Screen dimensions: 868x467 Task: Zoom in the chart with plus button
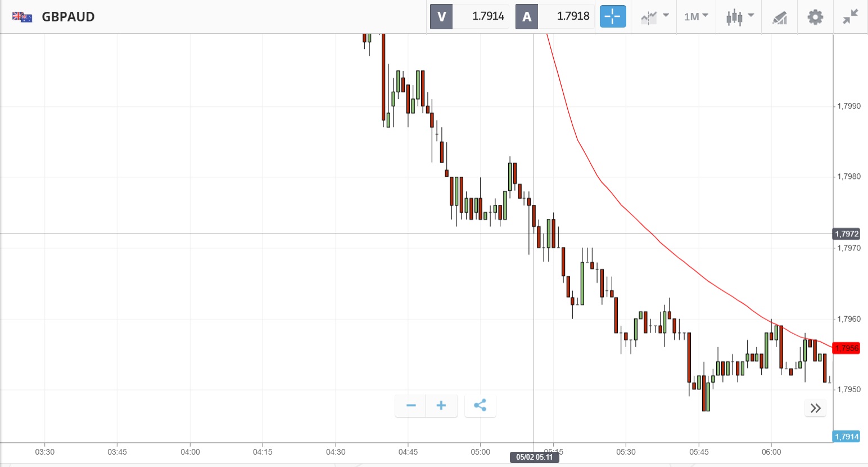[441, 406]
